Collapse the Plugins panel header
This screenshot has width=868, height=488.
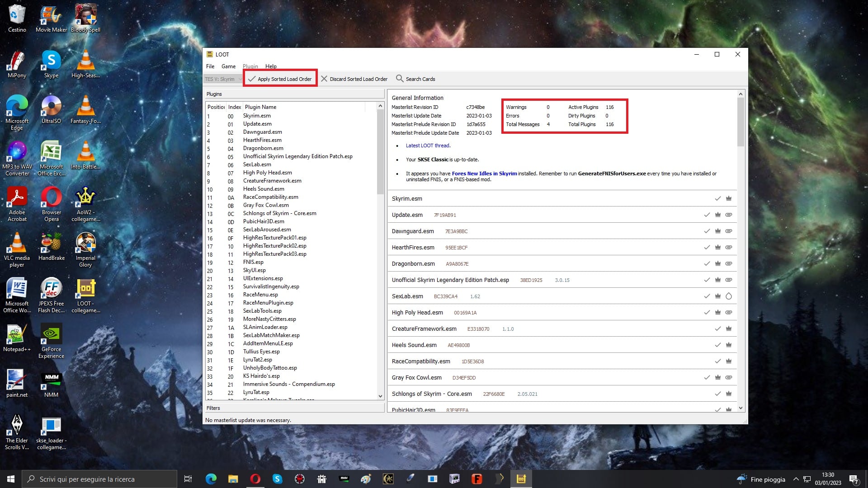294,94
